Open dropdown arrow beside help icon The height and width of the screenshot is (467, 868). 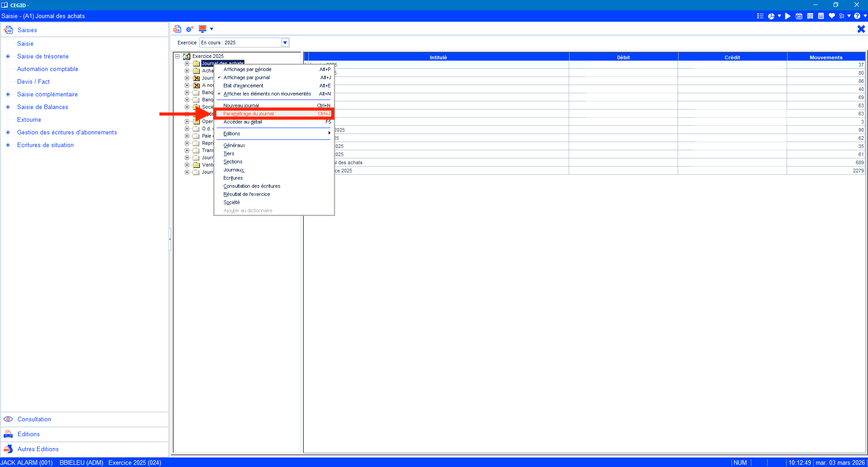(x=865, y=16)
